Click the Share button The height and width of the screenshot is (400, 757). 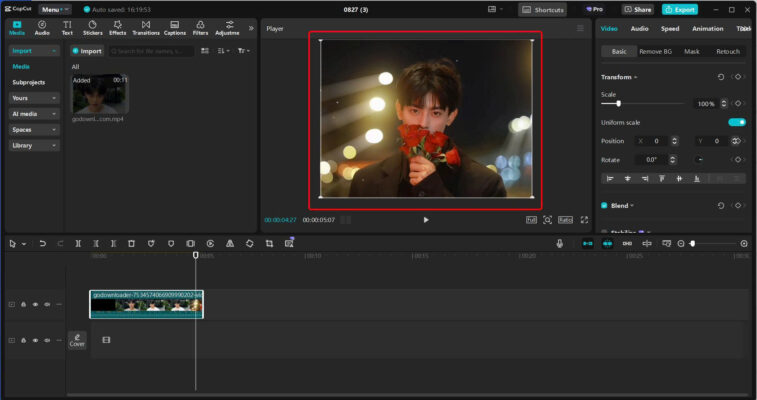click(x=637, y=9)
